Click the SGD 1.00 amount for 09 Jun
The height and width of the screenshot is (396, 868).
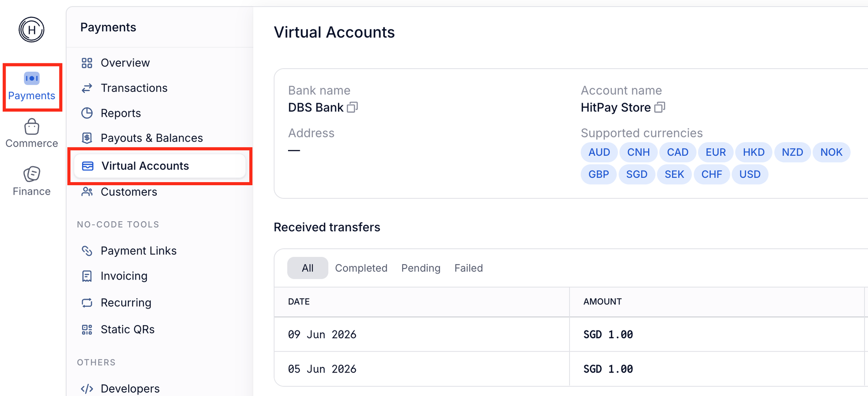(x=608, y=334)
